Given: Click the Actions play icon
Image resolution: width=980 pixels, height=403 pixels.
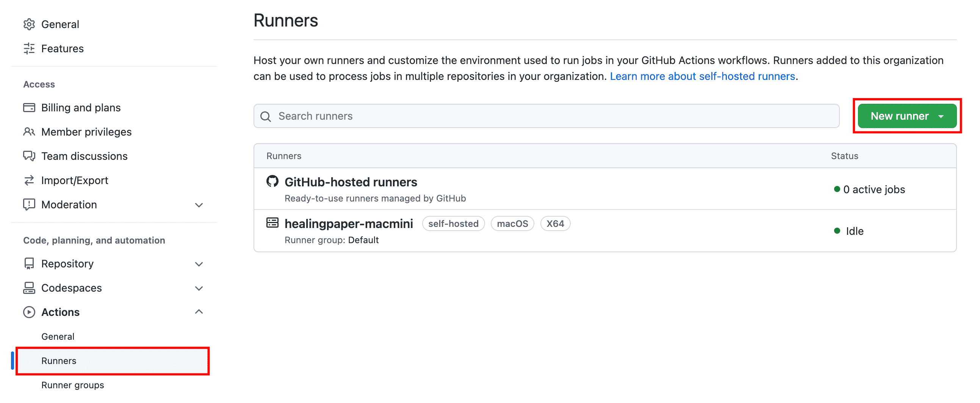Looking at the screenshot, I should pyautogui.click(x=29, y=312).
